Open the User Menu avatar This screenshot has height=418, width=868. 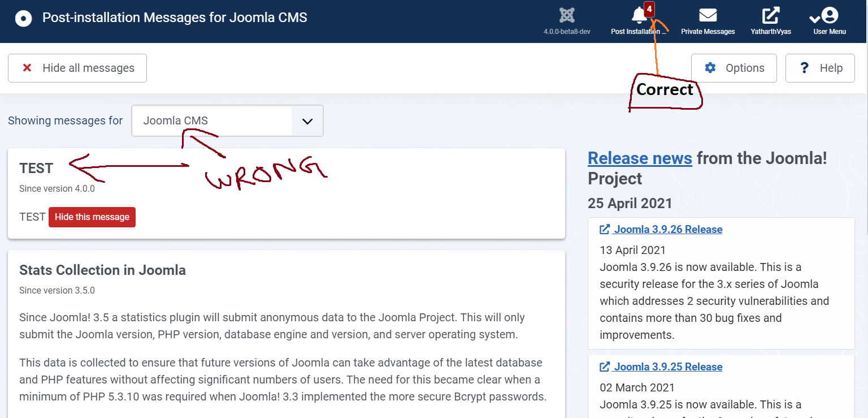click(829, 15)
